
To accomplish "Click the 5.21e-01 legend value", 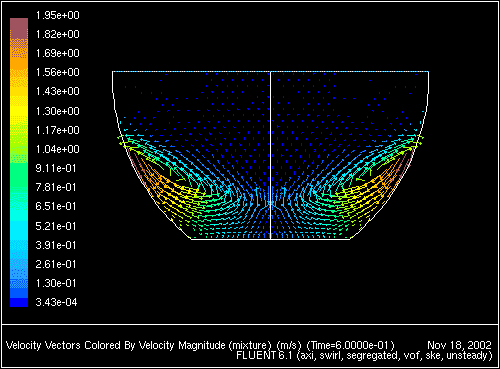I will [56, 226].
